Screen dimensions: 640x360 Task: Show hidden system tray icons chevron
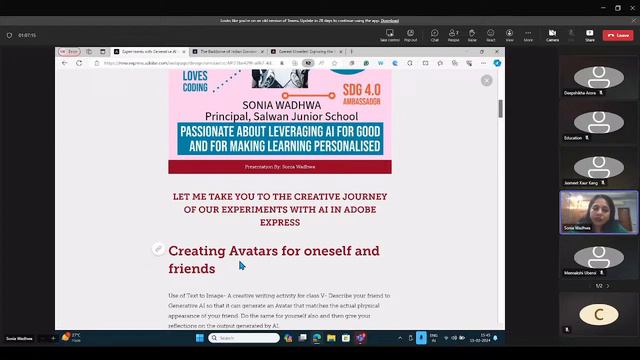[x=400, y=338]
